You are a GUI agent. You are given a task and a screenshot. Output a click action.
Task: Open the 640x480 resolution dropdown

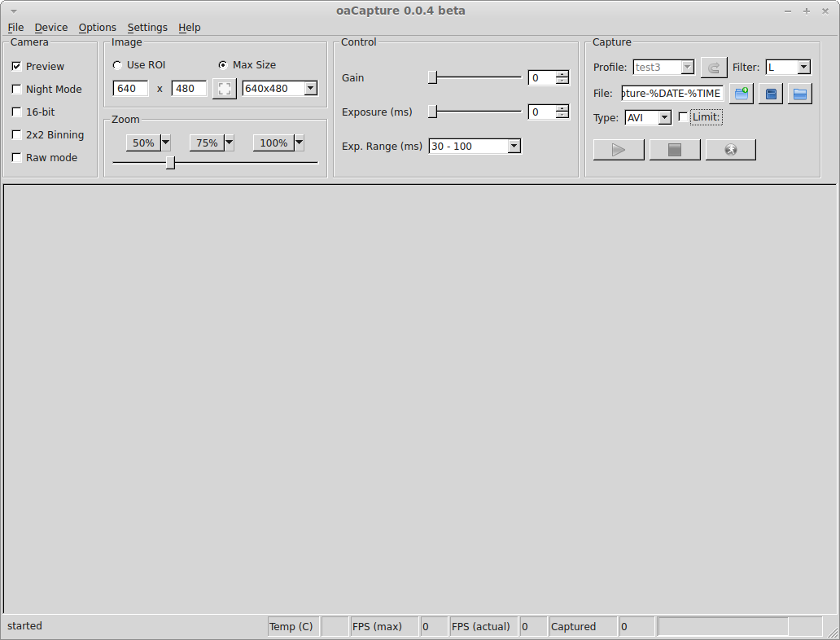coord(279,88)
